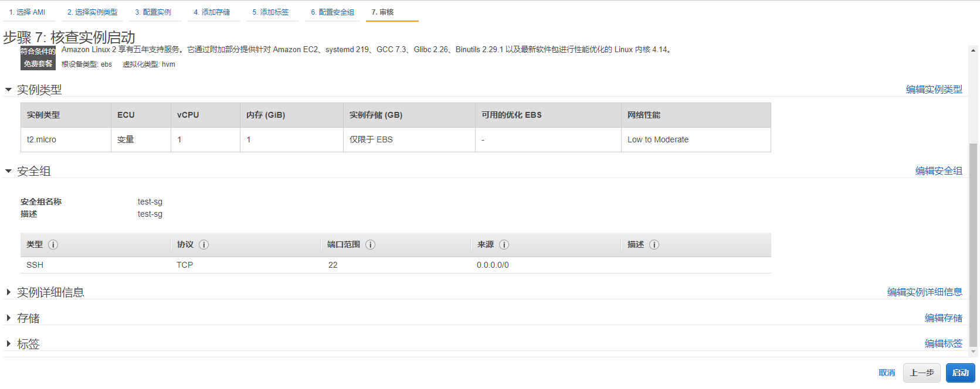This screenshot has height=389, width=980.
Task: Open the info icon beside 来源
Action: [504, 245]
